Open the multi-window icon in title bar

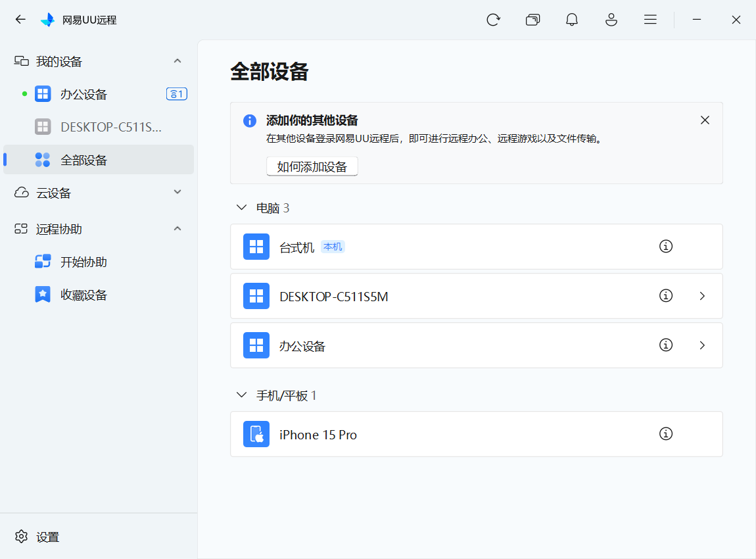[x=532, y=20]
